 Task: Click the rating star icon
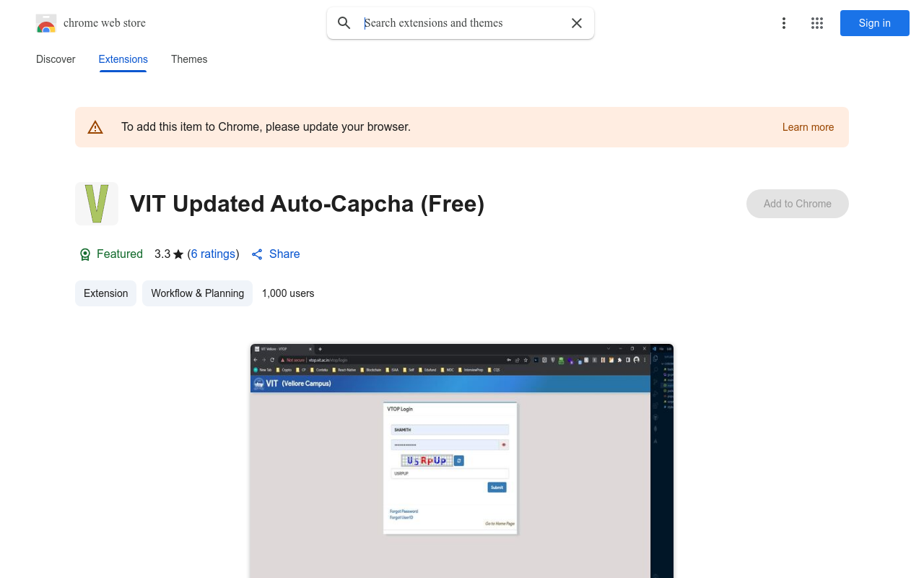[x=178, y=254]
